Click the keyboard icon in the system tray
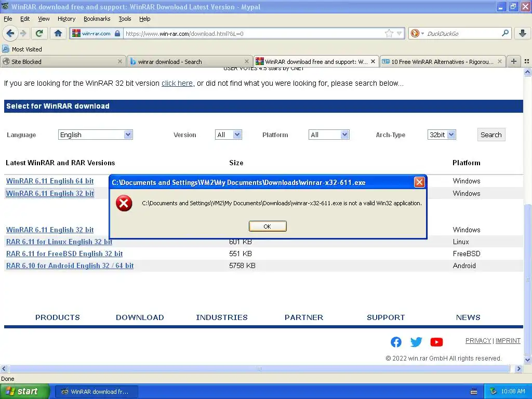Viewport: 532px width, 399px height. [x=474, y=392]
